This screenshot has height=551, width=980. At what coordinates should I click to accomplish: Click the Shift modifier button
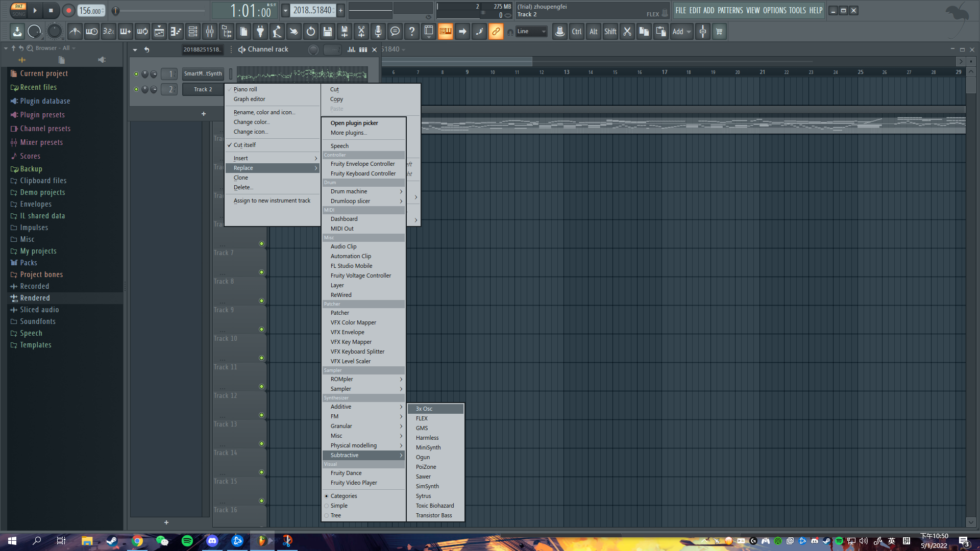click(610, 32)
